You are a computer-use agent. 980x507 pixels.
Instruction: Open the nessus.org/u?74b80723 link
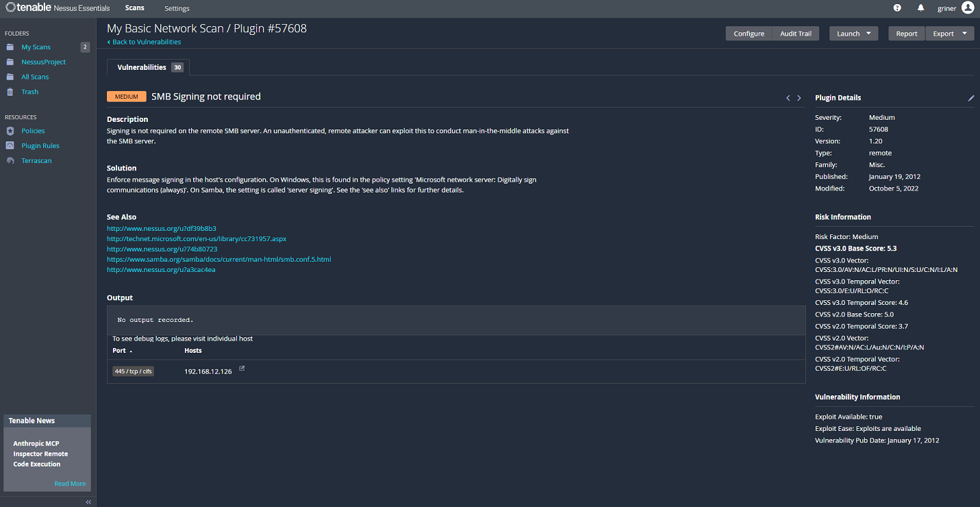coord(162,249)
